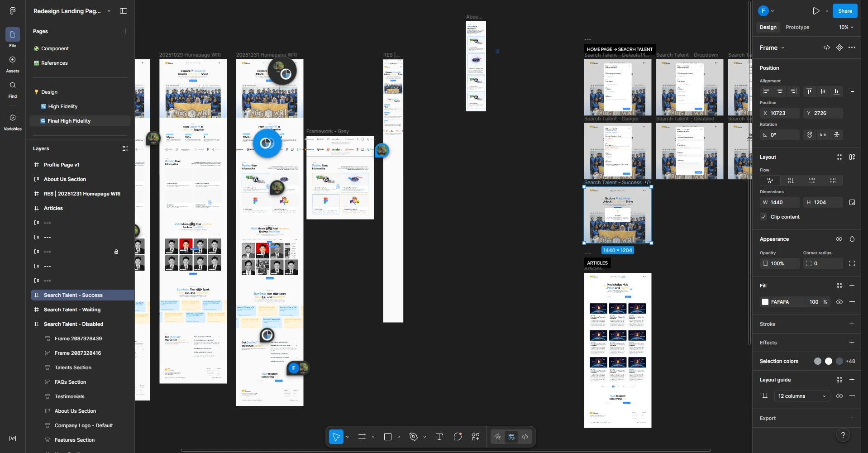Screen dimensions: 868x453
Task: Flip the selected frame horizontally
Action: tap(823, 134)
